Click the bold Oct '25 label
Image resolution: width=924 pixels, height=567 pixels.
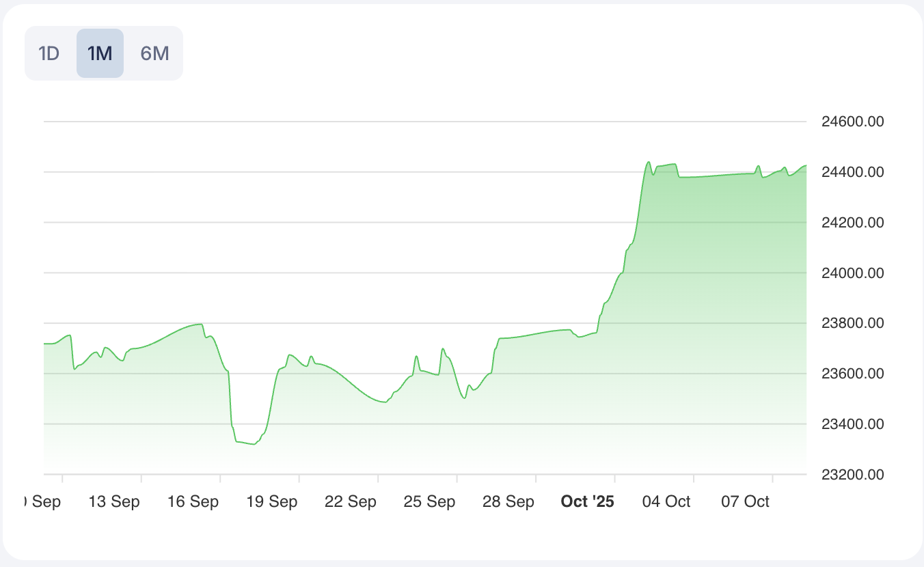(587, 502)
